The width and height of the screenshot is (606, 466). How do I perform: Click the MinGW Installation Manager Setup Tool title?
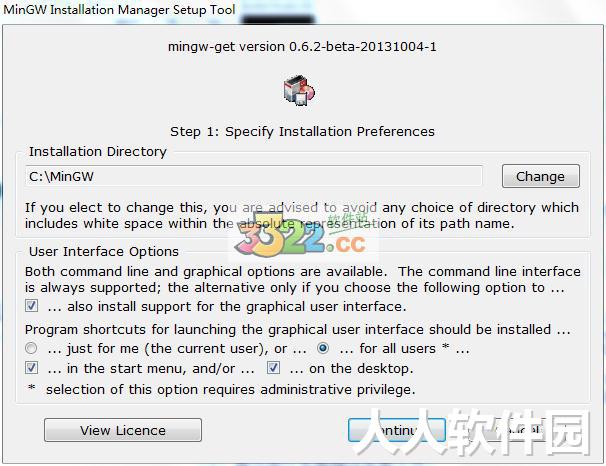(119, 10)
